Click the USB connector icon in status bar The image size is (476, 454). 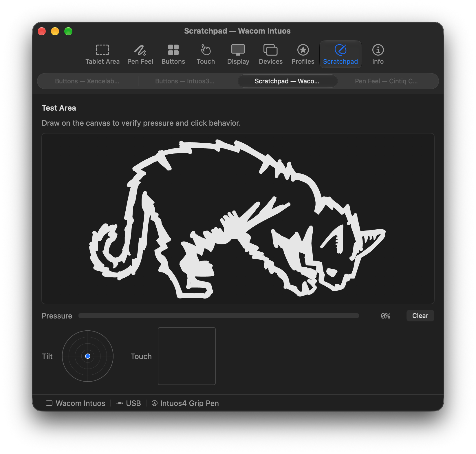pyautogui.click(x=119, y=403)
